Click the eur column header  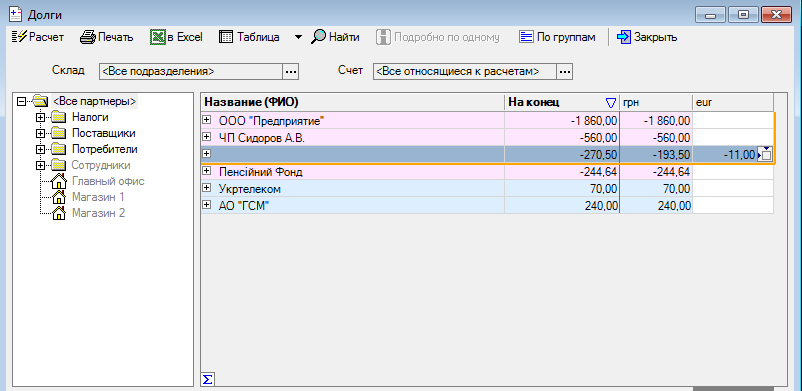pos(732,102)
